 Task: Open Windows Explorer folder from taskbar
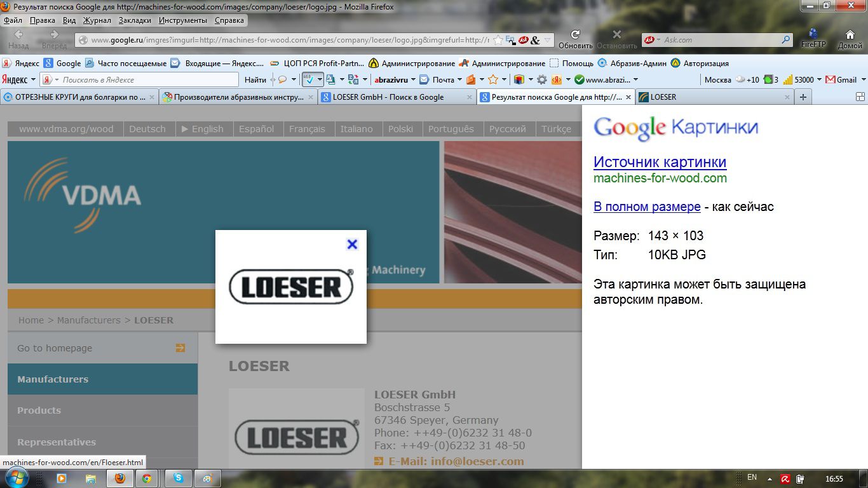pos(90,478)
